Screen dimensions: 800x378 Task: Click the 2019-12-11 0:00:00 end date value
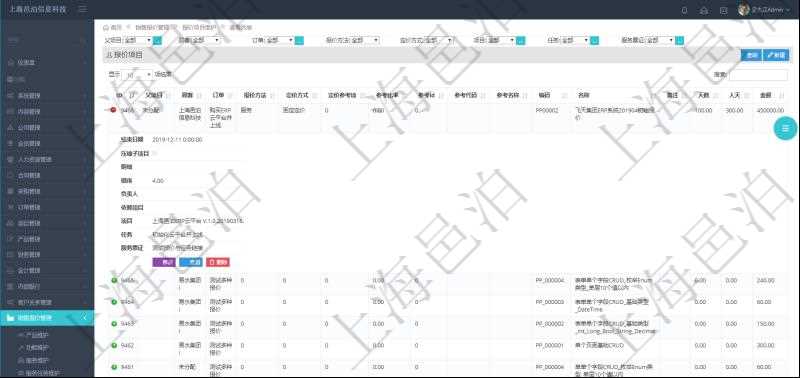177,139
